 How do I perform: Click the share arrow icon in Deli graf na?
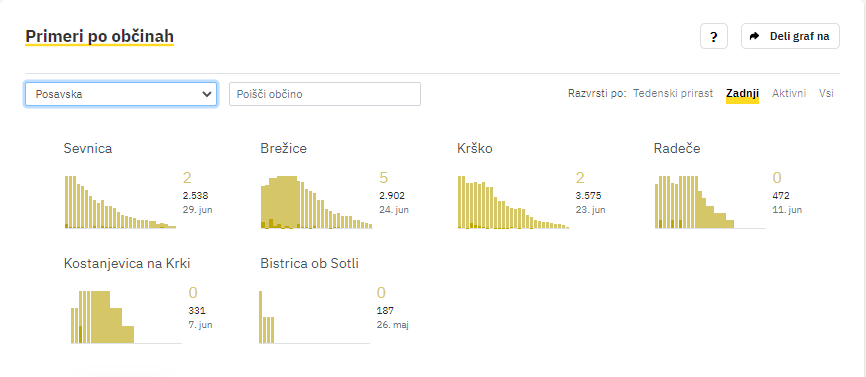click(754, 36)
